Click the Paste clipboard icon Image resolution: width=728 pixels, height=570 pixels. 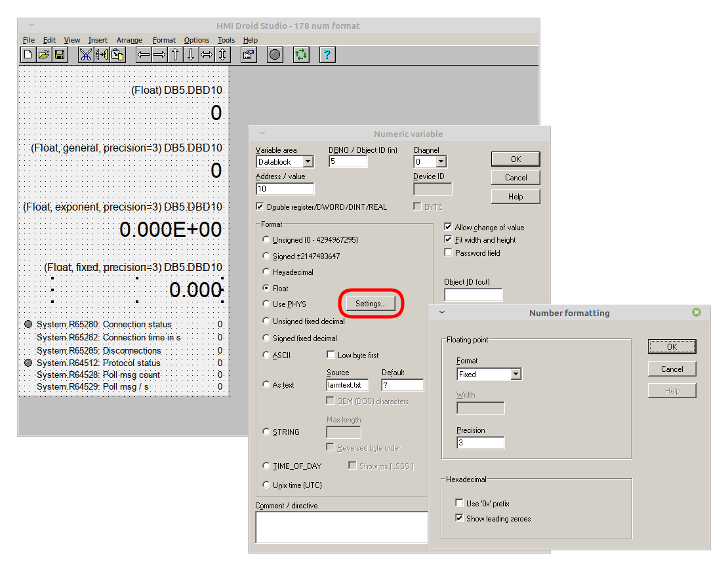click(x=117, y=55)
